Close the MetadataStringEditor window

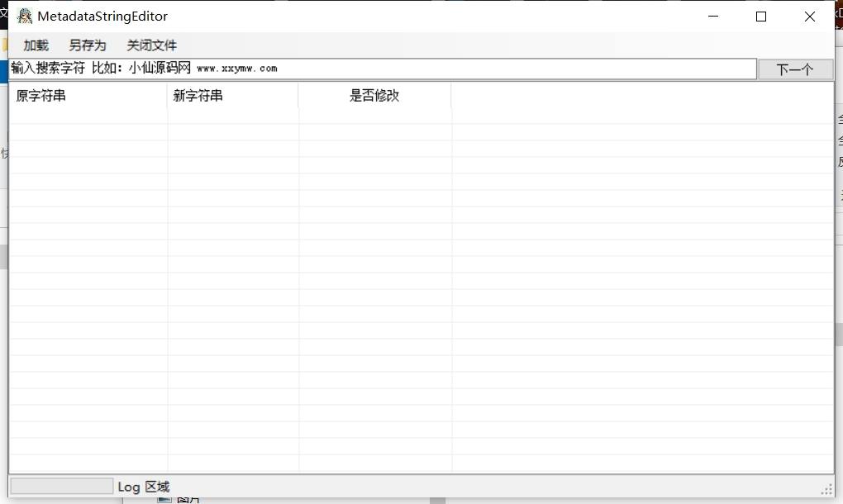click(x=810, y=17)
